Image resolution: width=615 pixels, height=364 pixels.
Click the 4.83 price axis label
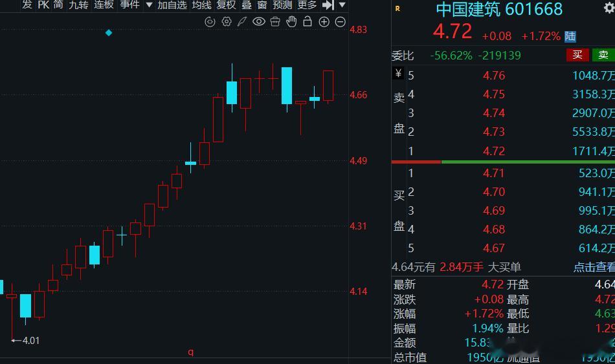358,29
